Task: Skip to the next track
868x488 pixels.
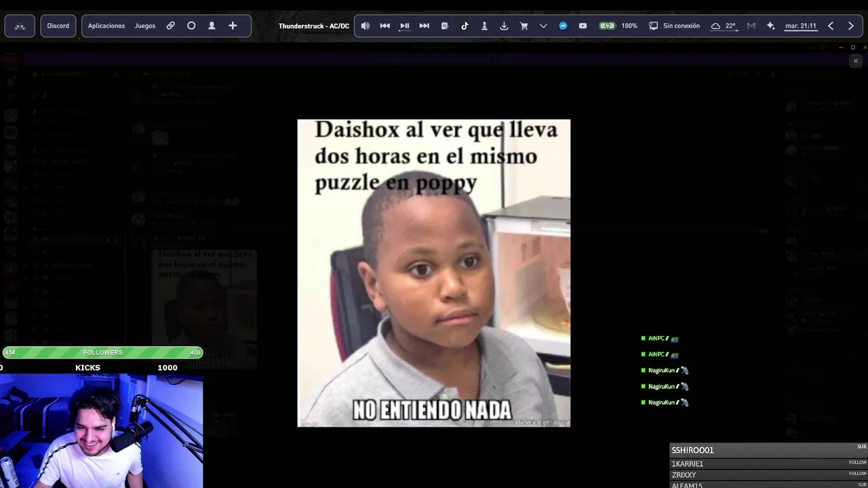Action: [x=424, y=26]
